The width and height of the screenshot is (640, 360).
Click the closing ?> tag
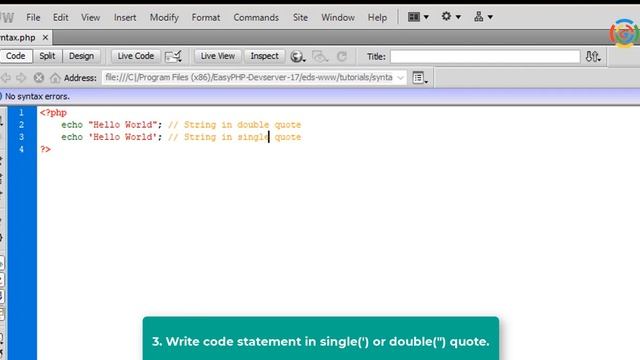click(45, 149)
